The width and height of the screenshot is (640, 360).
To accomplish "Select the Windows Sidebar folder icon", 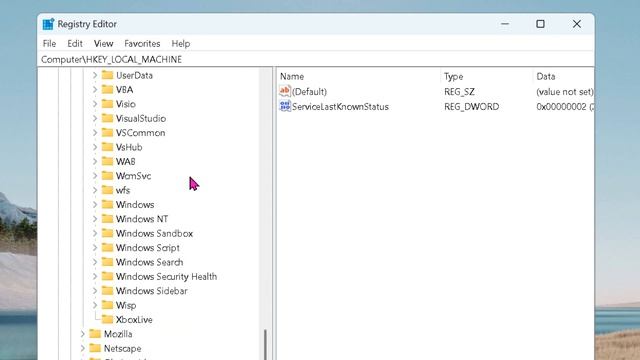I will [x=107, y=291].
